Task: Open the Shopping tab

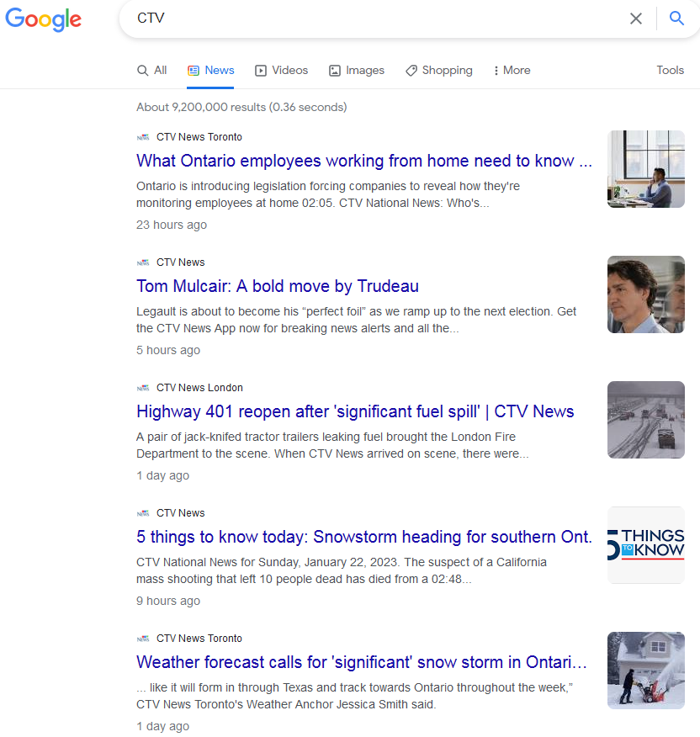Action: click(438, 71)
